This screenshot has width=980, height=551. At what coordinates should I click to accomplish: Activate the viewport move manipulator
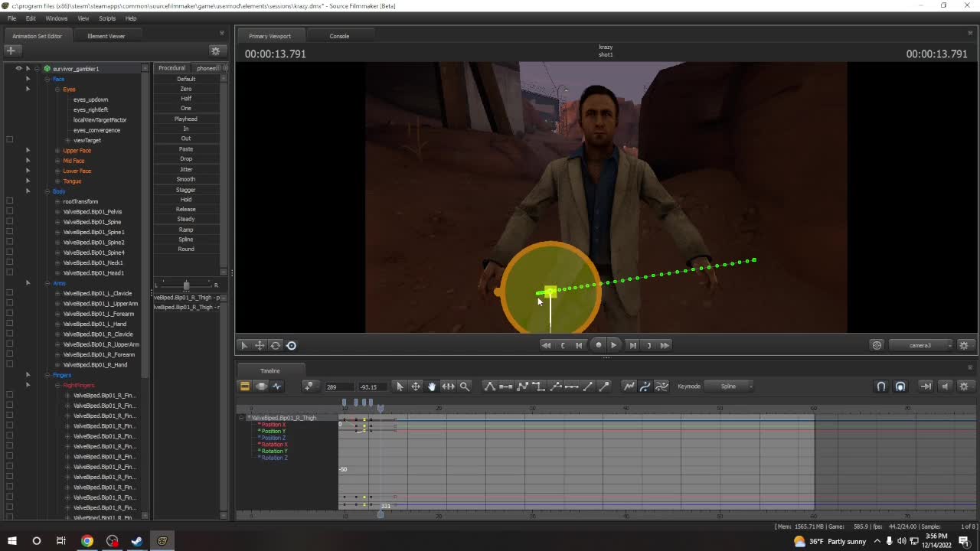(x=260, y=345)
